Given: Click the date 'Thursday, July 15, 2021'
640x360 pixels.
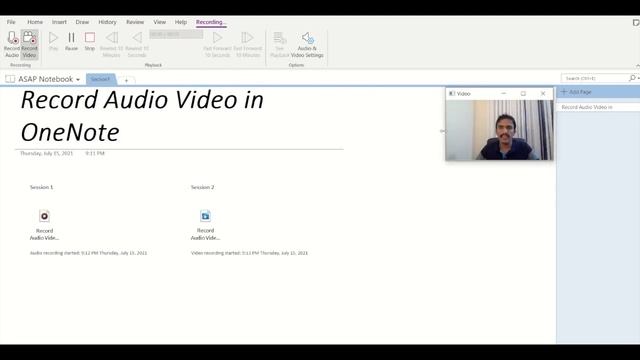Looking at the screenshot, I should point(47,153).
